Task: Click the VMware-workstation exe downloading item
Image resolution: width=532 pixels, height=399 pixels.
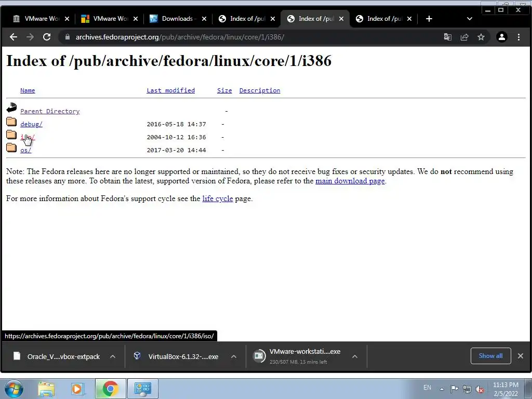Action: (x=298, y=356)
